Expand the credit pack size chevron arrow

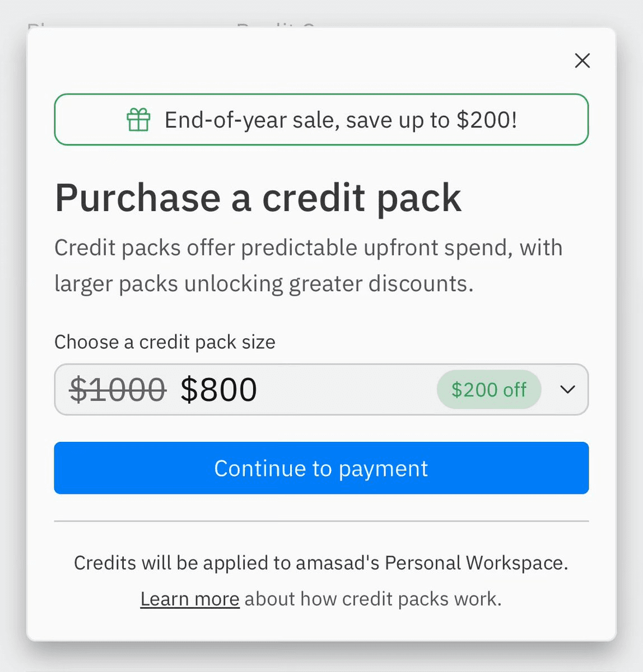coord(567,389)
